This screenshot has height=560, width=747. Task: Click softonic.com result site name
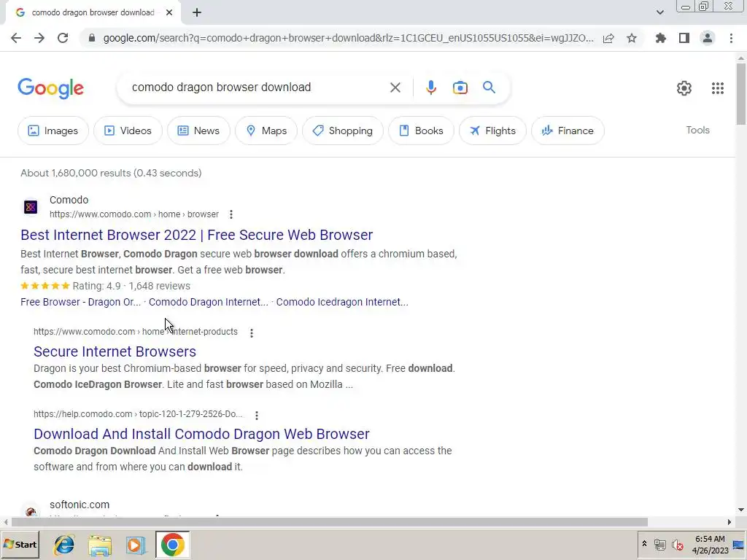coord(80,505)
